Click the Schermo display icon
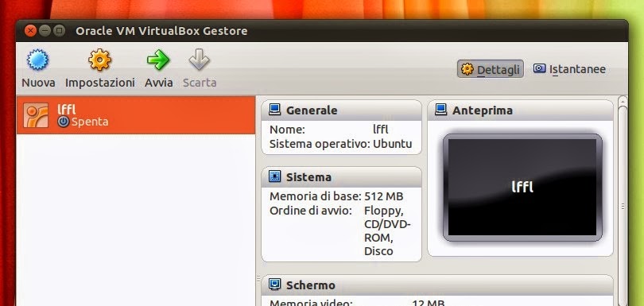 click(x=274, y=285)
